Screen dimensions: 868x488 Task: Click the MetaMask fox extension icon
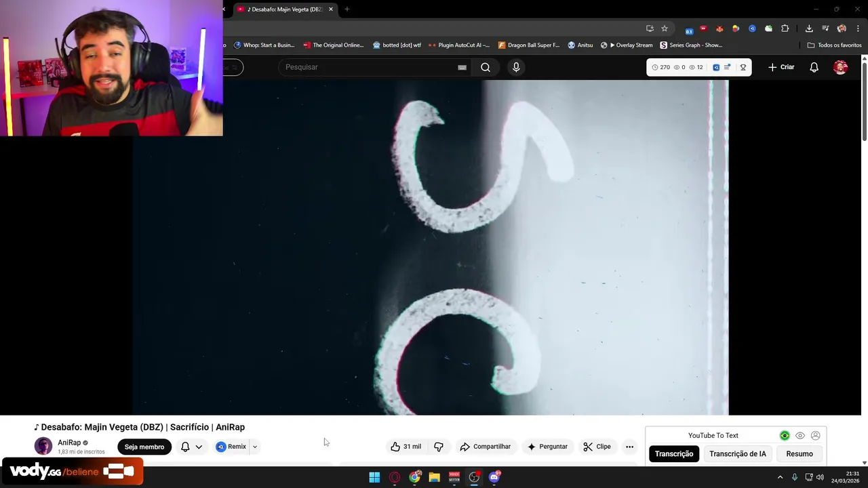click(x=719, y=28)
